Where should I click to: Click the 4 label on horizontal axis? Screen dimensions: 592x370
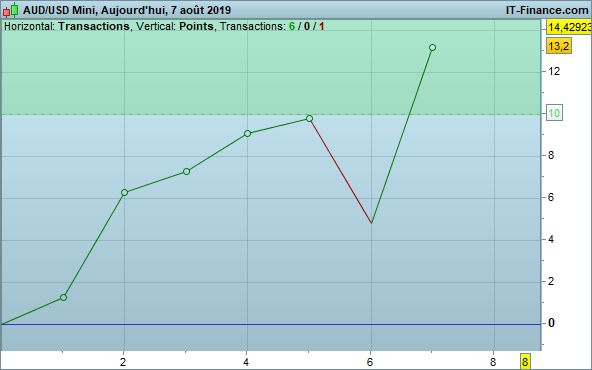[246, 362]
